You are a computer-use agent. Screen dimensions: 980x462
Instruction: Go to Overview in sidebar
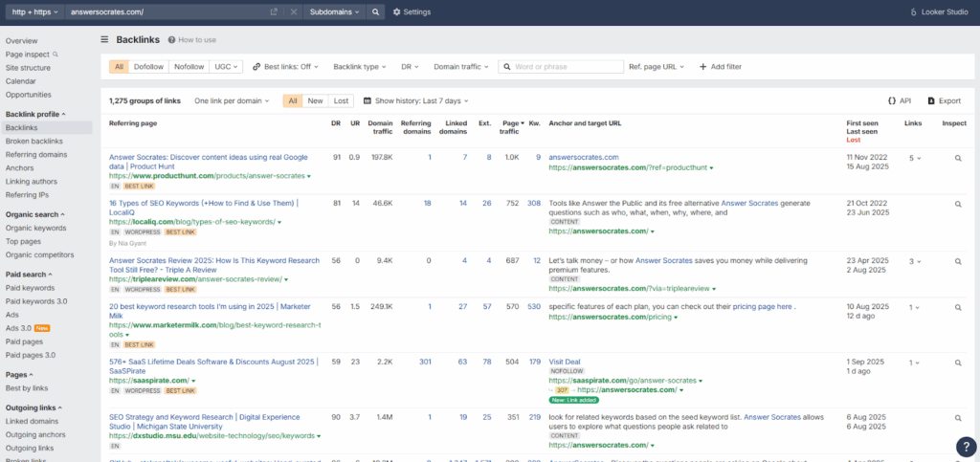coord(21,40)
